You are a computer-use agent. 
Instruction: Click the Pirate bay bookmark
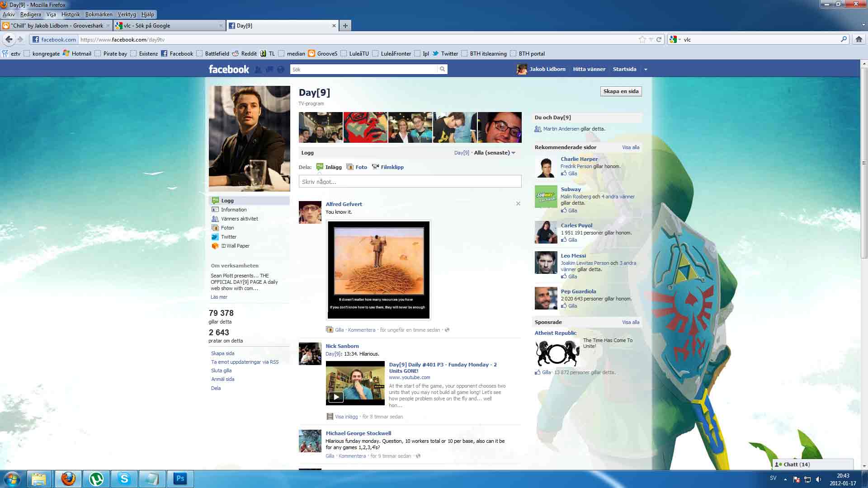pyautogui.click(x=110, y=53)
